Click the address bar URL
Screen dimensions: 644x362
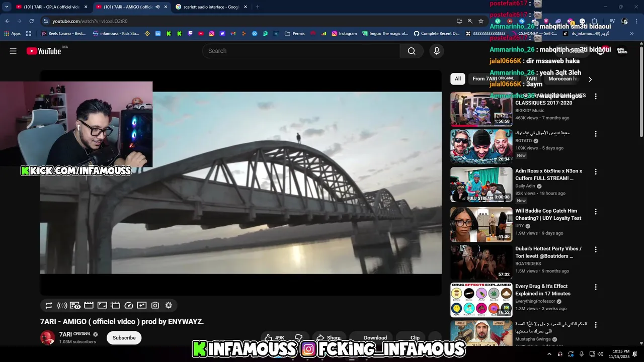point(90,21)
